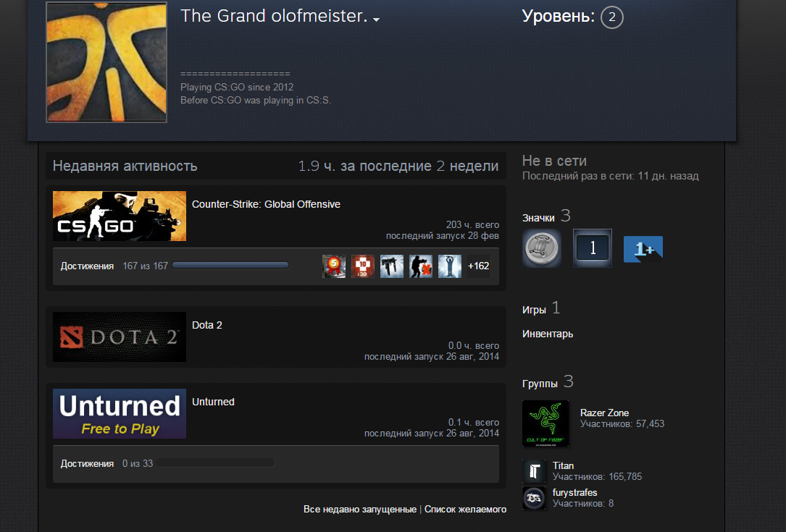The image size is (786, 532).
Task: Open Unturned achievements '0 из 33' text
Action: coord(138,463)
